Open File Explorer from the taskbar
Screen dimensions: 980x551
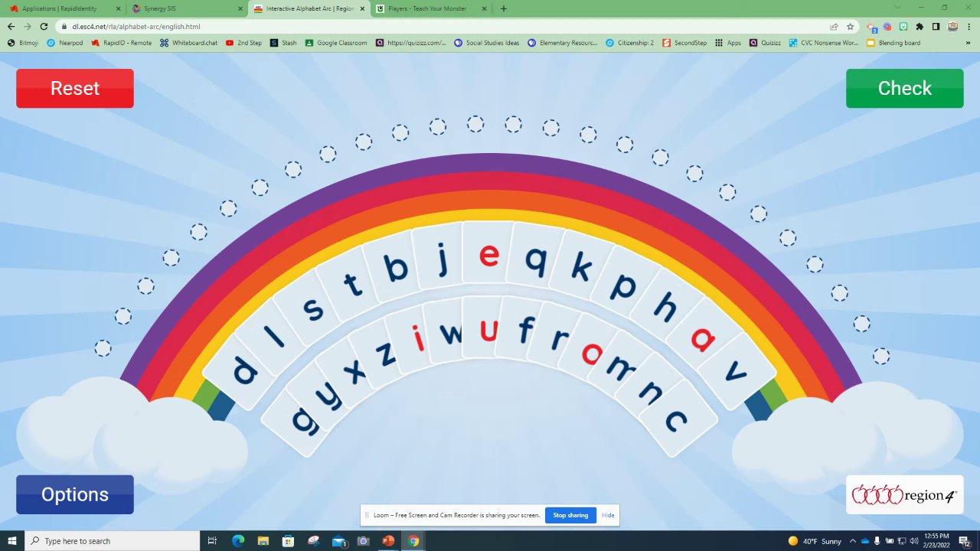(263, 540)
